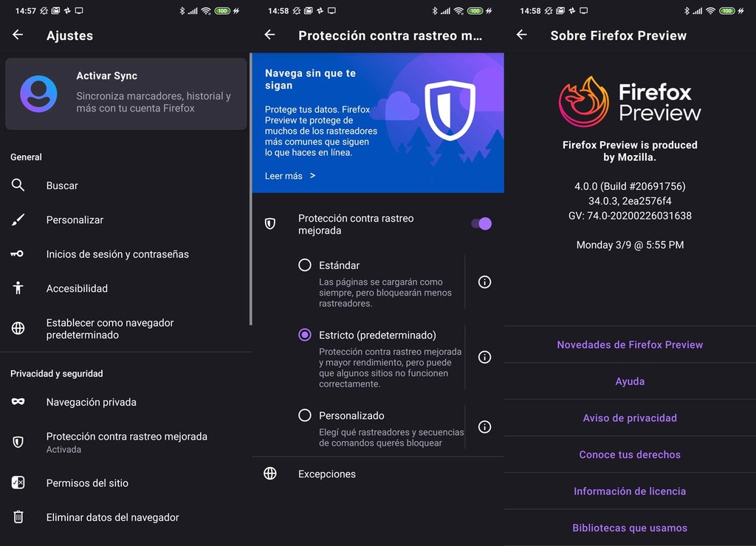Tap battery indicator in right status bar
Image resolution: width=756 pixels, height=546 pixels.
coord(726,10)
